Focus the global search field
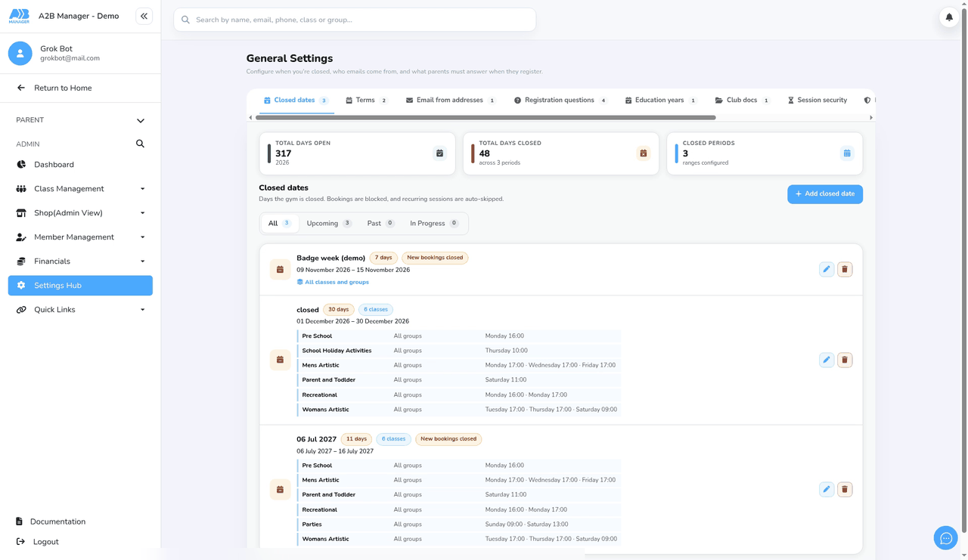 355,20
